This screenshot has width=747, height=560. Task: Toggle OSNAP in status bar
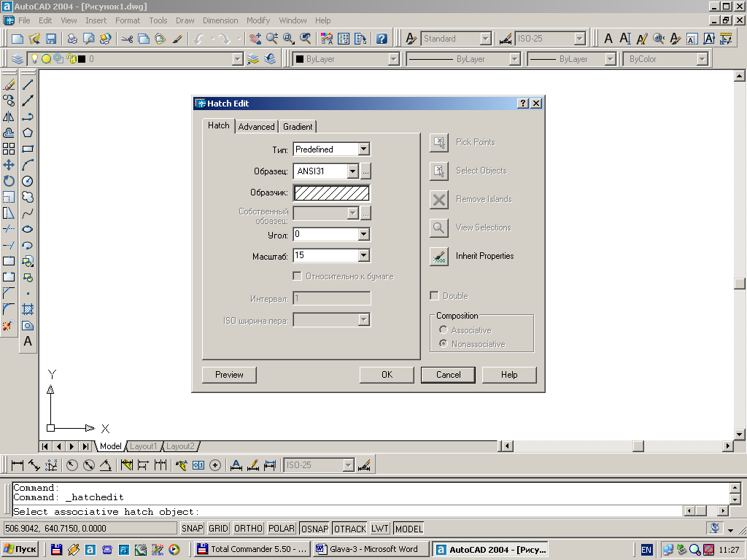[x=315, y=529]
